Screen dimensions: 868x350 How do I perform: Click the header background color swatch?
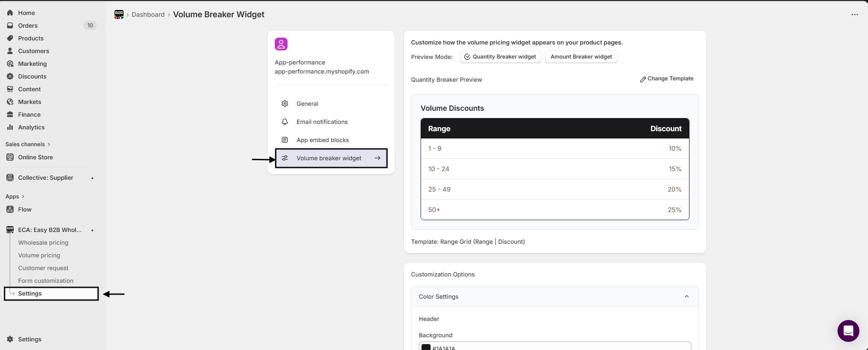pos(426,347)
